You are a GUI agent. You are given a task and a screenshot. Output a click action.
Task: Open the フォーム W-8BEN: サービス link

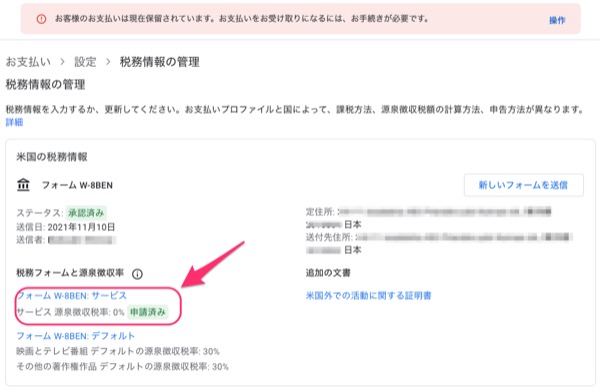[x=72, y=296]
